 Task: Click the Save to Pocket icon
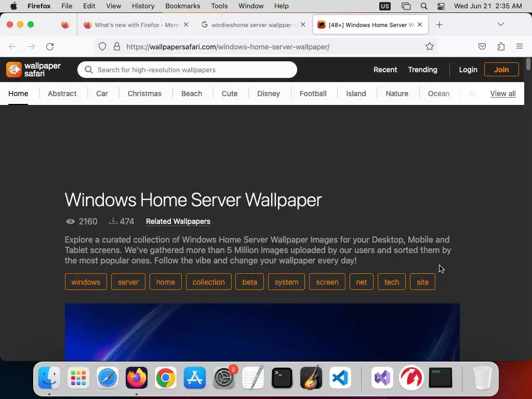(x=482, y=46)
